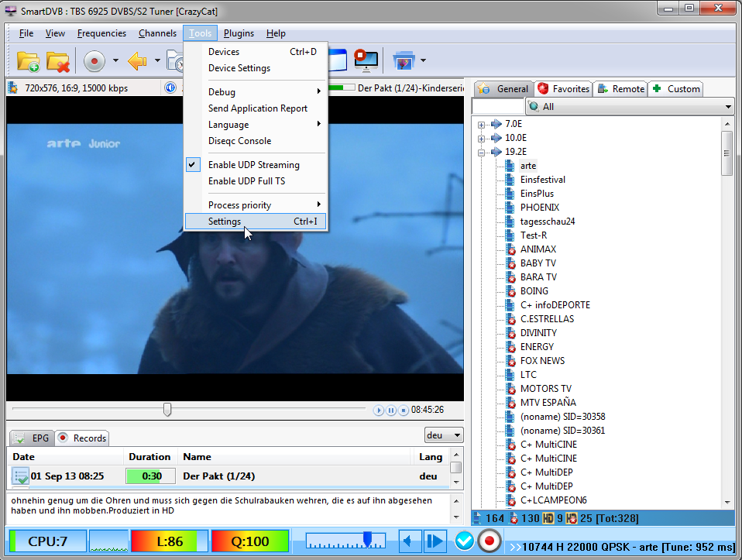This screenshot has width=742, height=560.
Task: Open the All filter dropdown
Action: click(728, 107)
